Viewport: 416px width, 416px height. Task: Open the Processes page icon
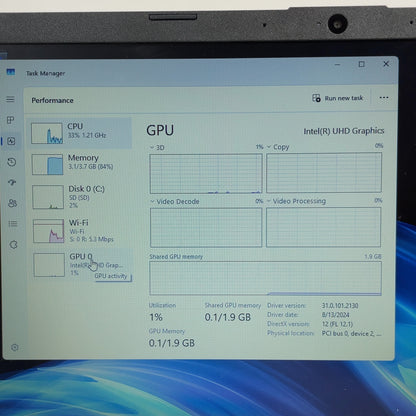click(11, 120)
